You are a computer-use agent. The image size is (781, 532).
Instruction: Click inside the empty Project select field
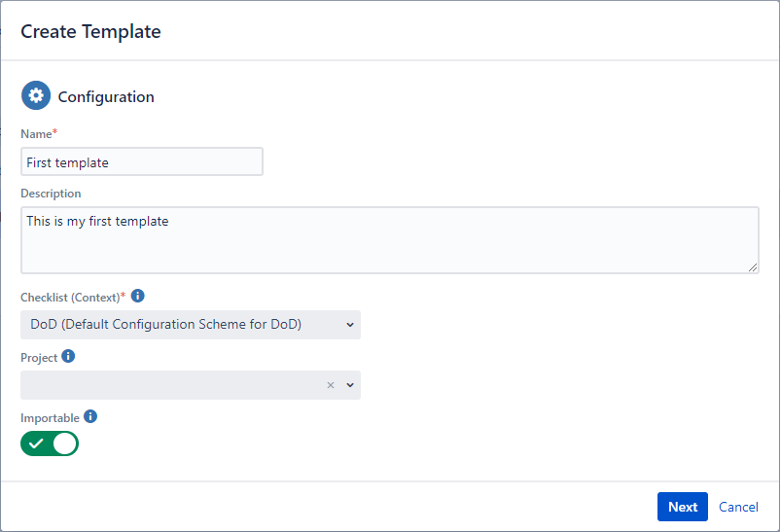pos(170,385)
